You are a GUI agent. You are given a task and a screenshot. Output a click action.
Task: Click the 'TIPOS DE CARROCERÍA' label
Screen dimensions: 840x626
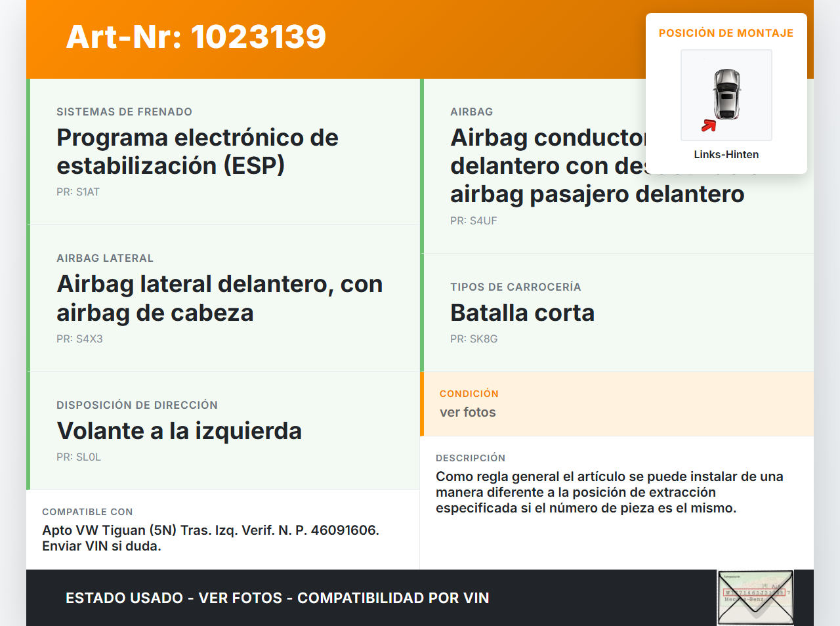[x=516, y=287]
